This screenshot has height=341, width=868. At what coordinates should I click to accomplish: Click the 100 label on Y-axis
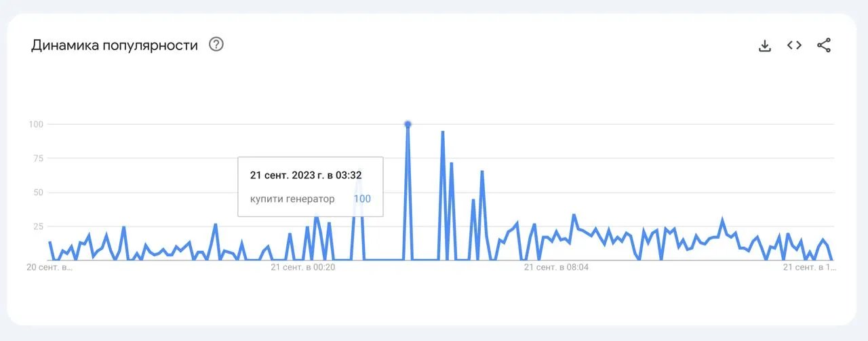36,124
